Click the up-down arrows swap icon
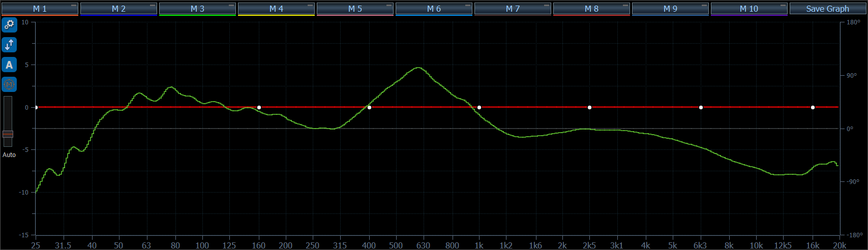 [x=9, y=45]
